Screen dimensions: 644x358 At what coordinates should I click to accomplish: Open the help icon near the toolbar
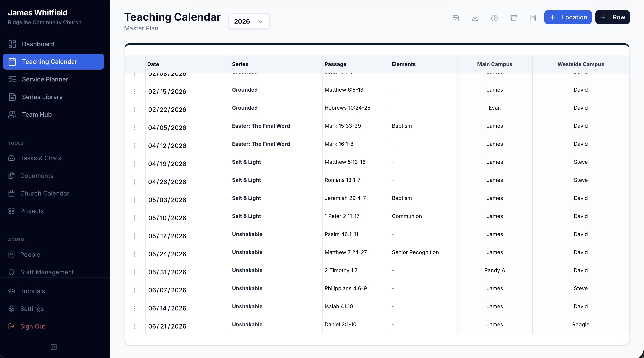tap(494, 18)
